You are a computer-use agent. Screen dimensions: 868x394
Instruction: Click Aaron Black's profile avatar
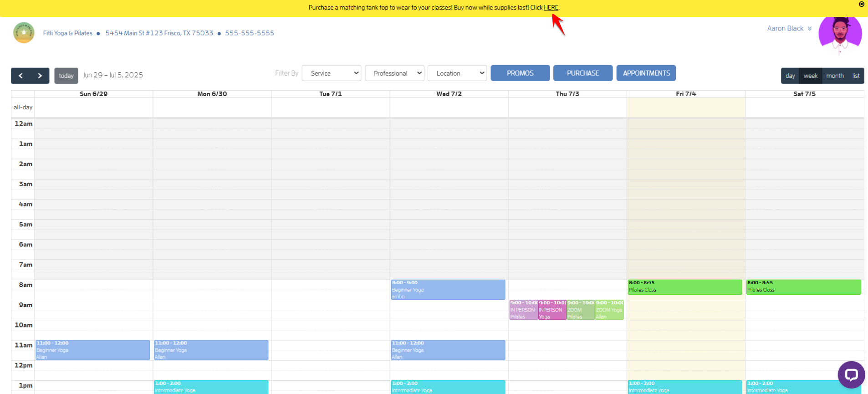[x=840, y=34]
